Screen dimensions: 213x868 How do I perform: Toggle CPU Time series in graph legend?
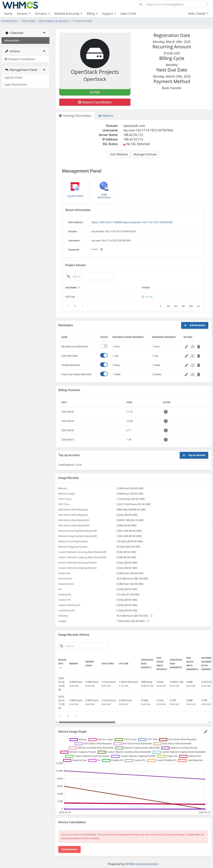pyautogui.click(x=148, y=739)
